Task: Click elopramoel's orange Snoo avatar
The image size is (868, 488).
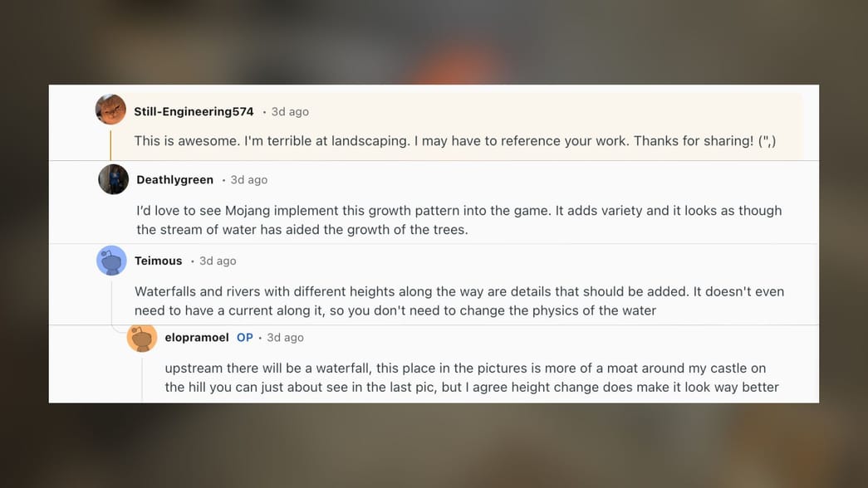Action: tap(142, 337)
